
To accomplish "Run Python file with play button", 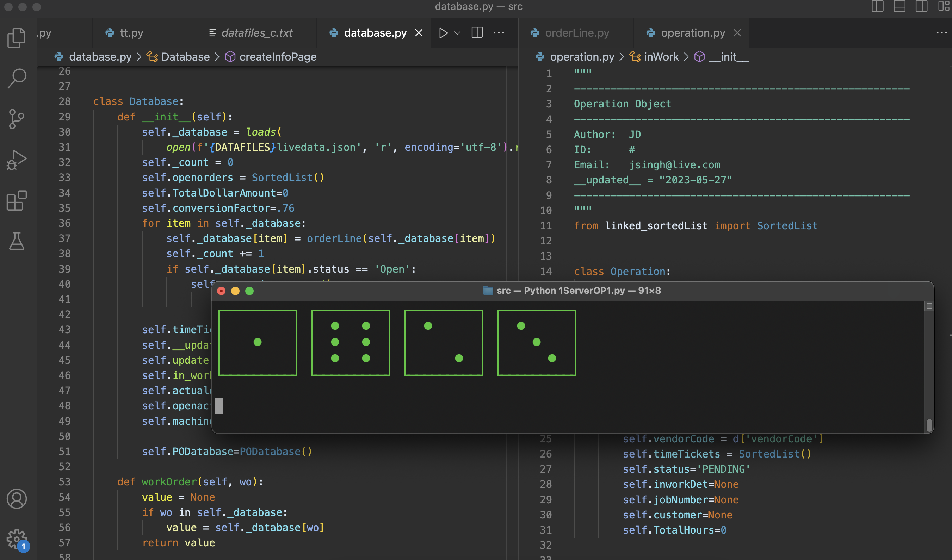I will pos(443,33).
